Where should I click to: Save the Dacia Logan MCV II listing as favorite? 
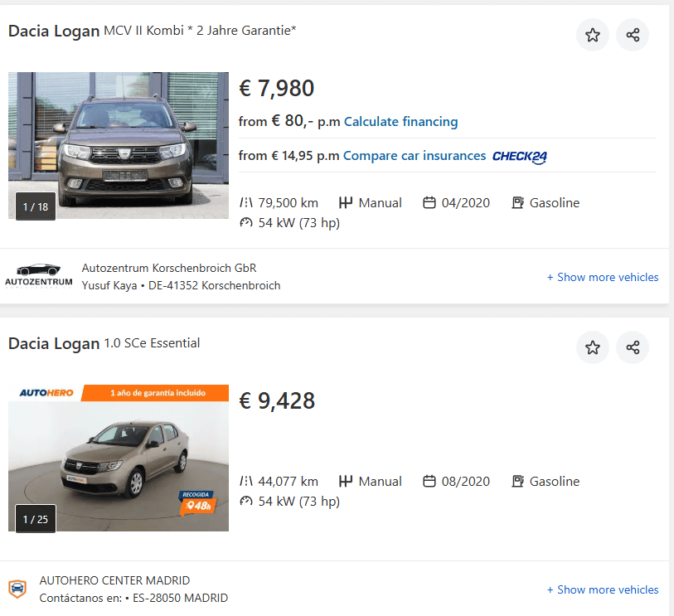[593, 35]
